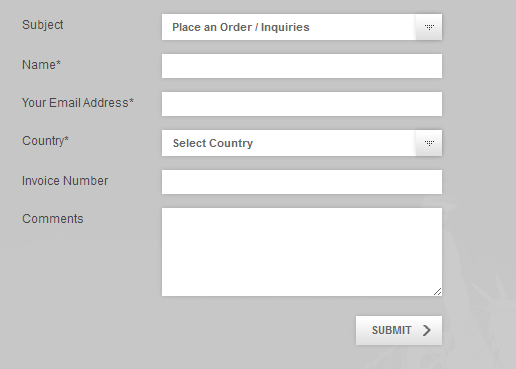516x369 pixels.
Task: Submit the contact form
Action: click(399, 330)
